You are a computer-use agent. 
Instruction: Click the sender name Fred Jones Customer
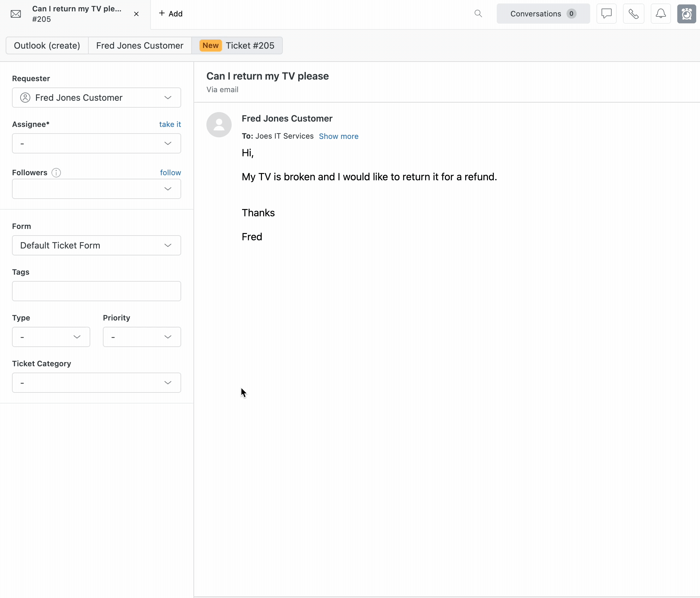tap(287, 119)
